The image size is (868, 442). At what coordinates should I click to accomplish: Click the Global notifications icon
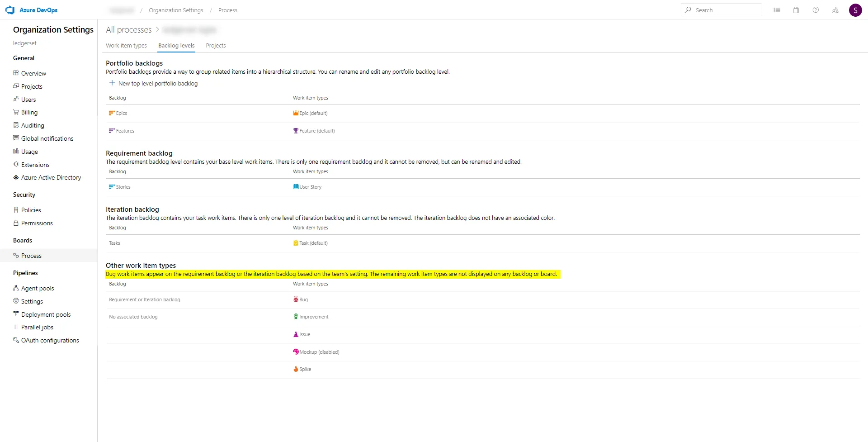click(x=16, y=138)
